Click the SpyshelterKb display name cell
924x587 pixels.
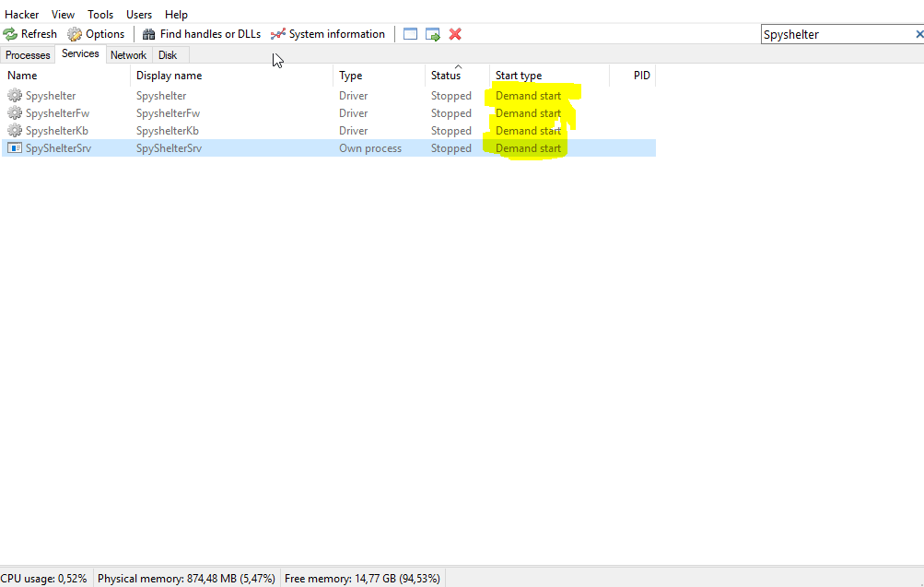[168, 131]
